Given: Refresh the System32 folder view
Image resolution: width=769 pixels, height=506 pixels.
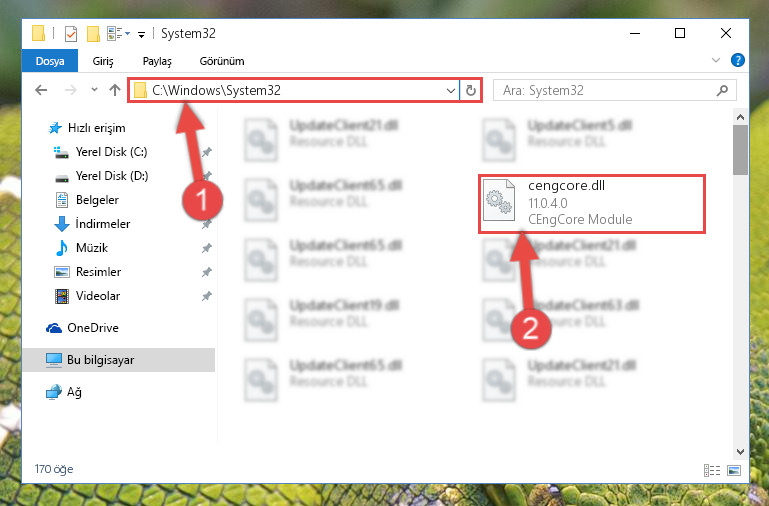Looking at the screenshot, I should (x=470, y=90).
